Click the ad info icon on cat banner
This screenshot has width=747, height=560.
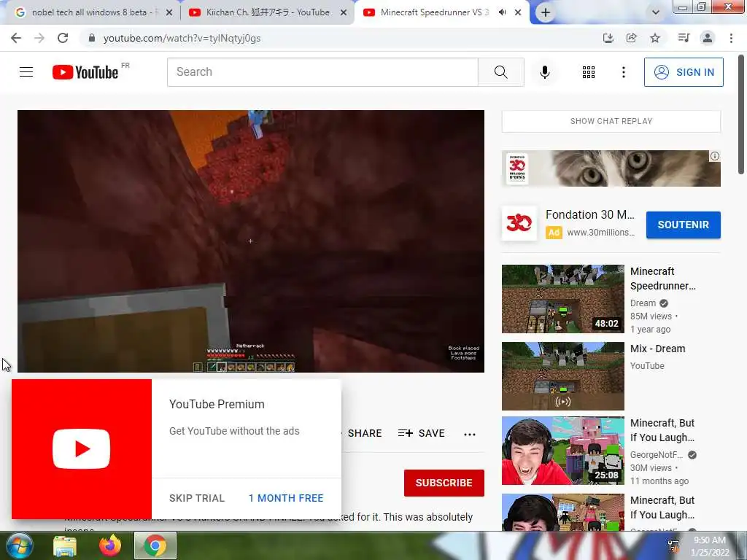click(x=715, y=156)
